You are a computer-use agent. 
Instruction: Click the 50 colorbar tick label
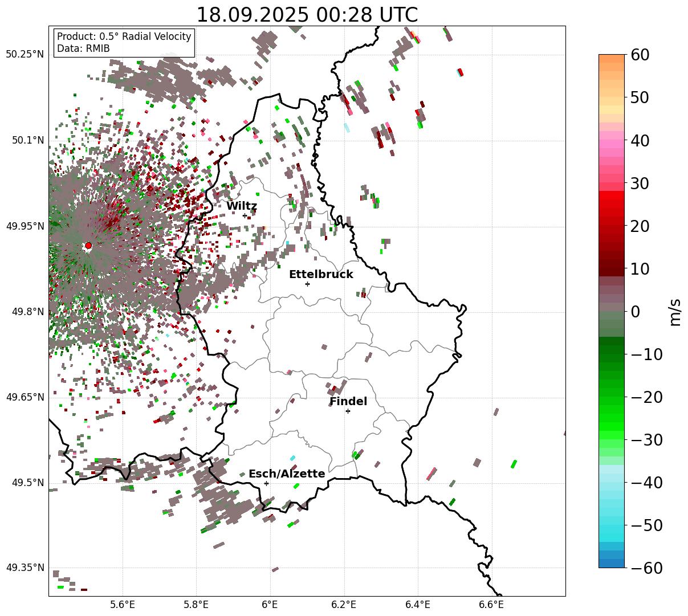(641, 97)
